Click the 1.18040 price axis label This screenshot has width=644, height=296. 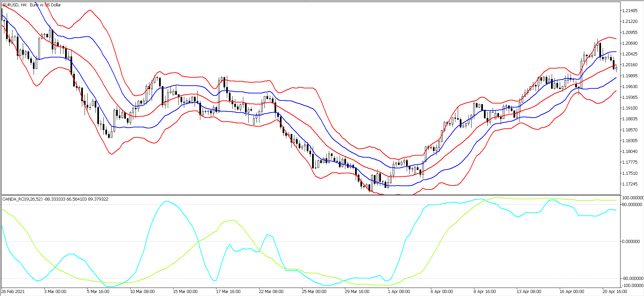(x=630, y=152)
